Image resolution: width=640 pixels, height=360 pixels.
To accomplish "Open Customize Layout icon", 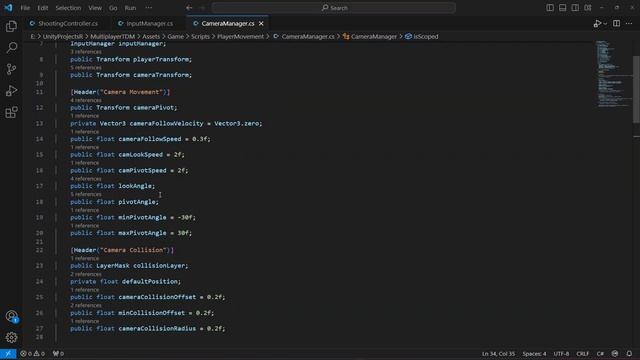I will (x=588, y=8).
